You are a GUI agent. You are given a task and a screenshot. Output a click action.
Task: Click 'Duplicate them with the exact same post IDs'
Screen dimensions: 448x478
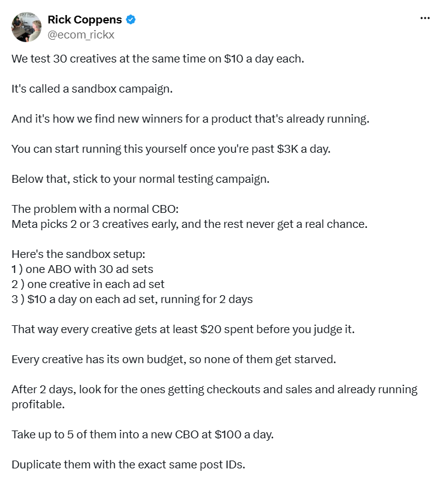pos(129,465)
